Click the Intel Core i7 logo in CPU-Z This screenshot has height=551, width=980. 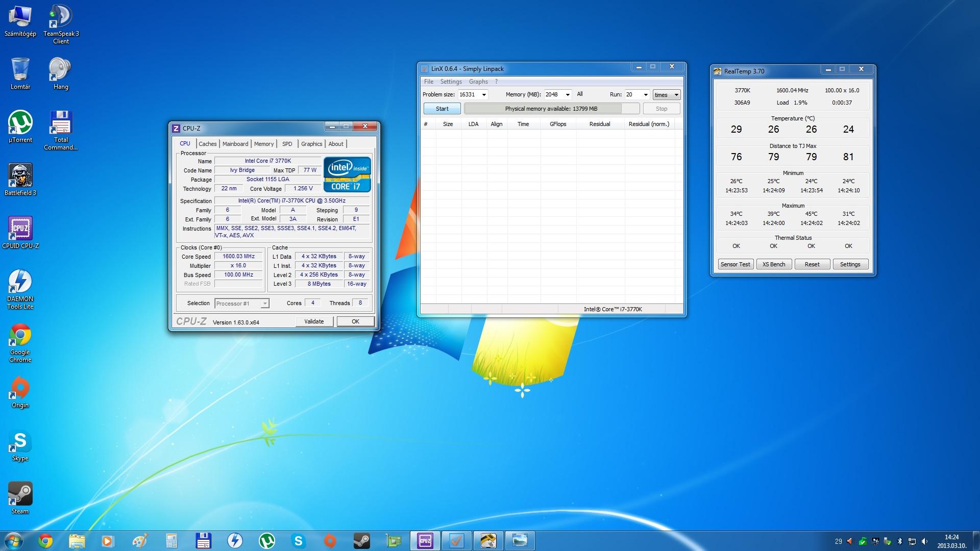point(347,174)
